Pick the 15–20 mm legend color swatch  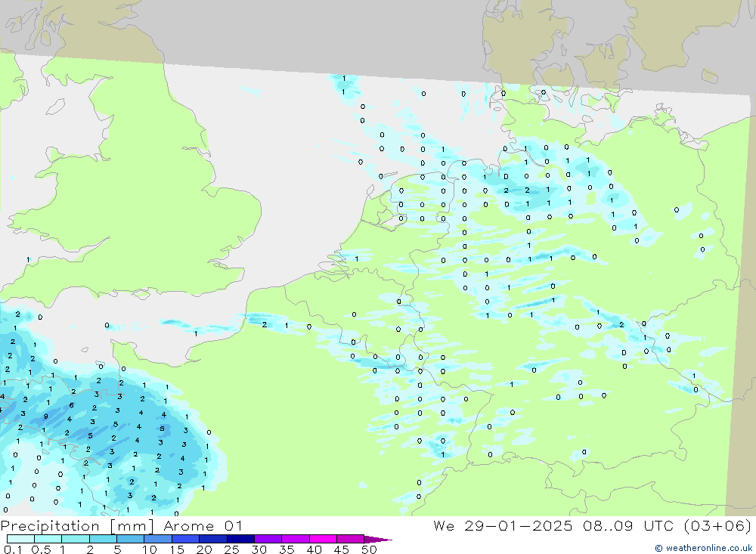coord(186,539)
